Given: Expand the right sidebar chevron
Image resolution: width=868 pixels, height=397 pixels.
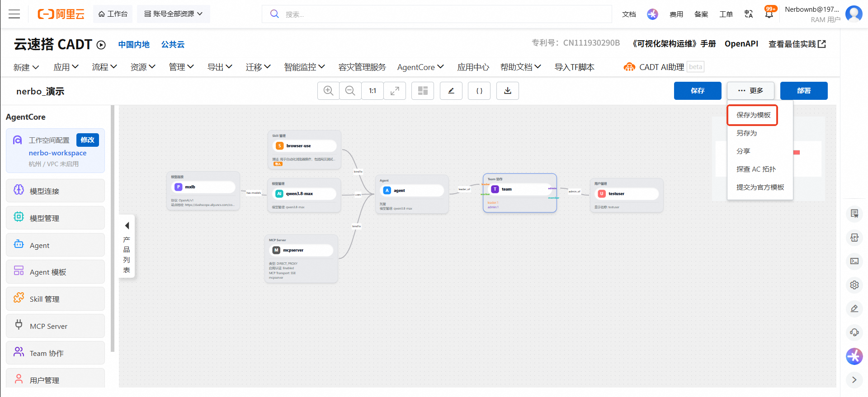Looking at the screenshot, I should point(854,380).
